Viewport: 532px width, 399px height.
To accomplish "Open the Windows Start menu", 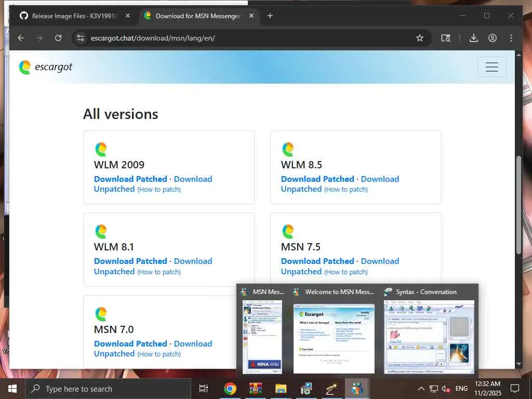I will 12,389.
